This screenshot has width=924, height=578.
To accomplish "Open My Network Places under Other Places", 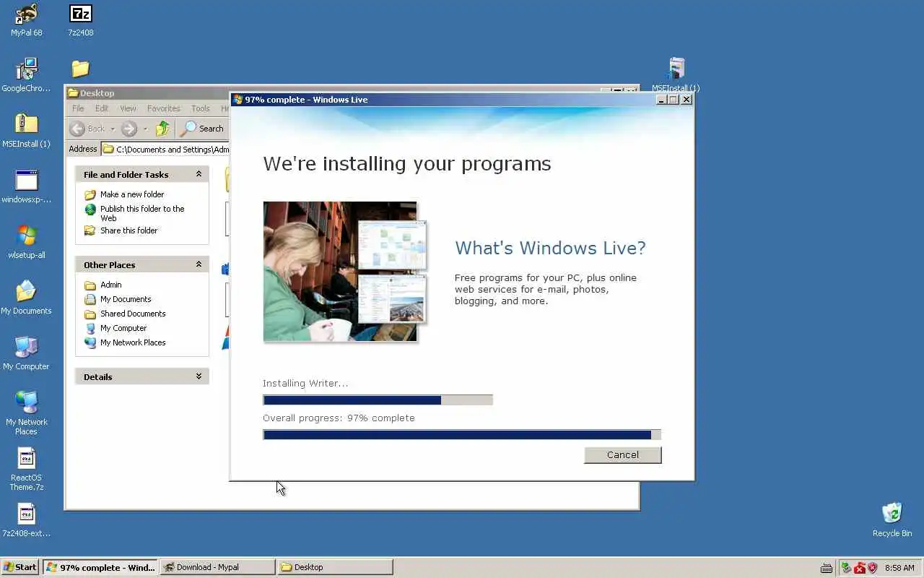I will point(125,342).
